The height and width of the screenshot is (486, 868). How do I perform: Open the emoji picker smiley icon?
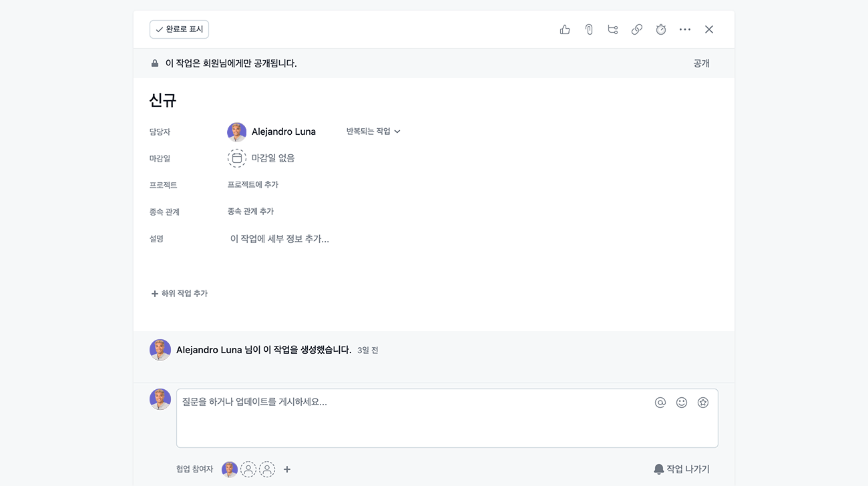682,403
